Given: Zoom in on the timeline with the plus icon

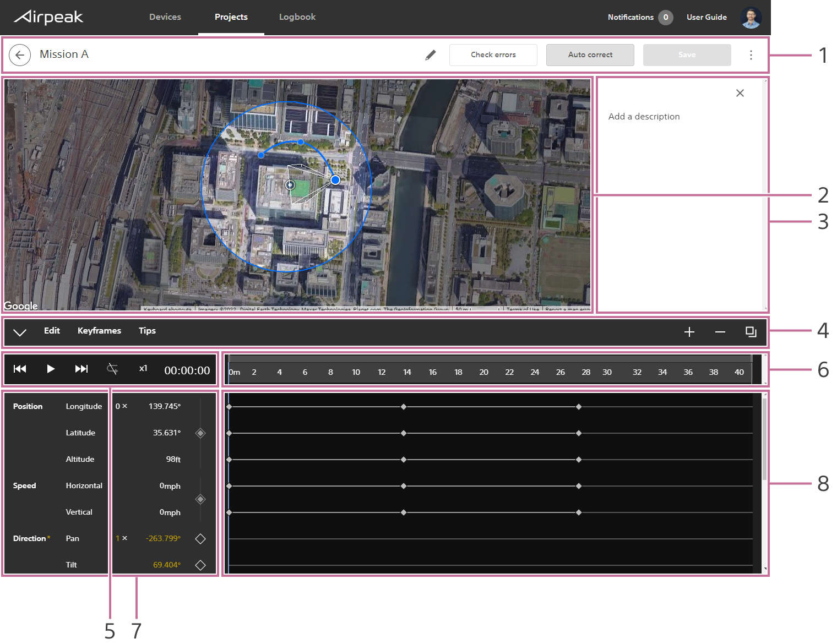Looking at the screenshot, I should click(x=689, y=332).
